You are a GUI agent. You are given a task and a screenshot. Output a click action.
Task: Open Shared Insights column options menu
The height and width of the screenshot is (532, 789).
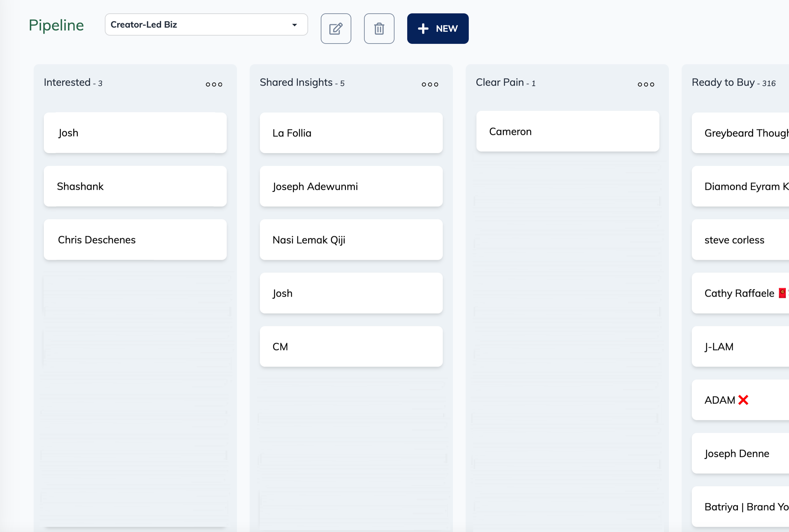pos(430,84)
